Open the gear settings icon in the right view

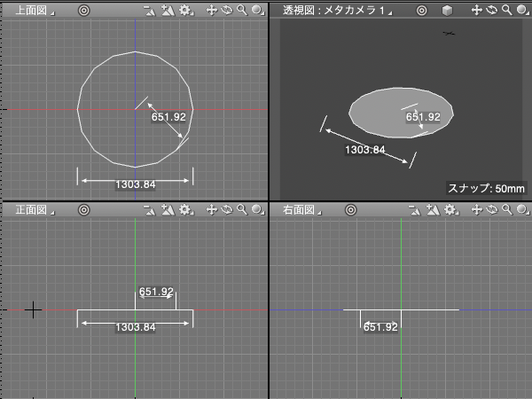tap(450, 210)
